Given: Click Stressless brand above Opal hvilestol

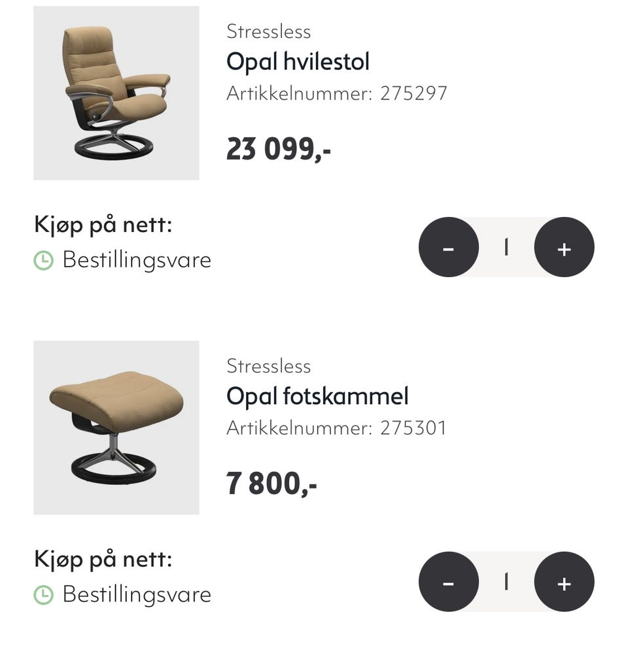Looking at the screenshot, I should click(268, 31).
